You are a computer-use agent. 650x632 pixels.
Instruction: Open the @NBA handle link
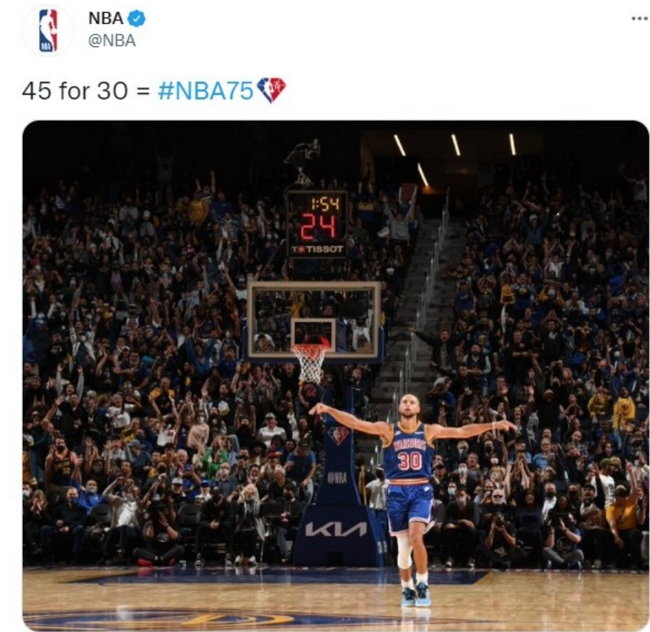click(x=112, y=41)
